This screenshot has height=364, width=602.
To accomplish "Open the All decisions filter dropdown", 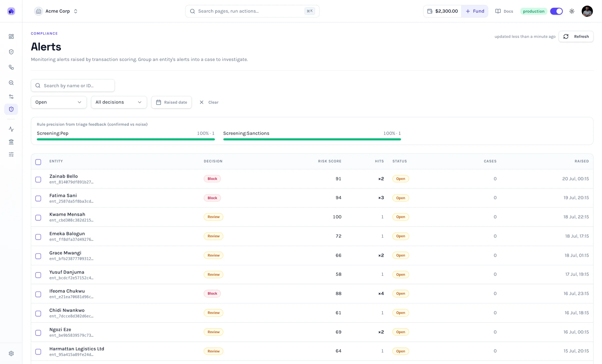I will pos(119,102).
